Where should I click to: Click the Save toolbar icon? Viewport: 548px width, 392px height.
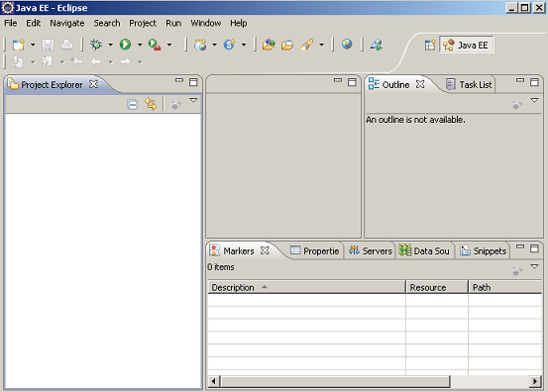pyautogui.click(x=48, y=45)
